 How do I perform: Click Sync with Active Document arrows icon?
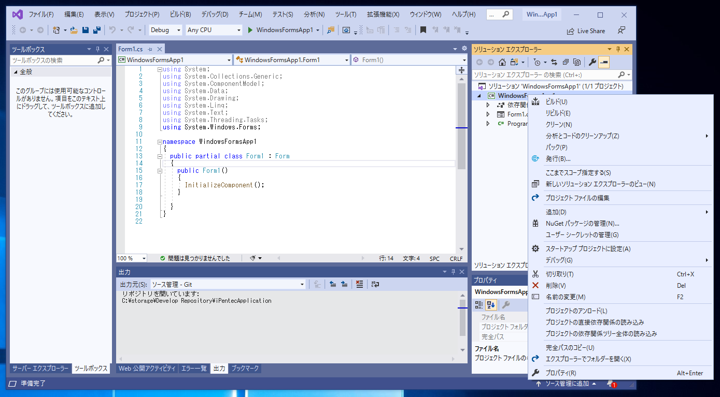[554, 62]
